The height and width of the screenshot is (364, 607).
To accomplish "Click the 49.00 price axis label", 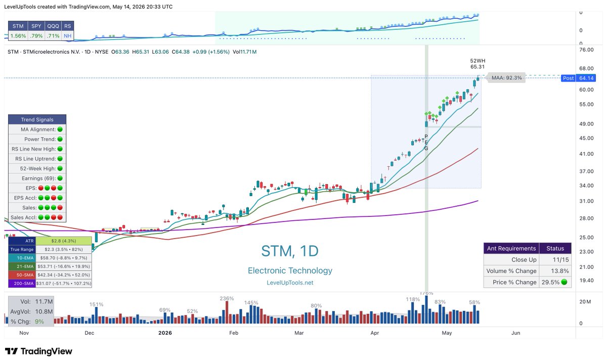I will (586, 124).
